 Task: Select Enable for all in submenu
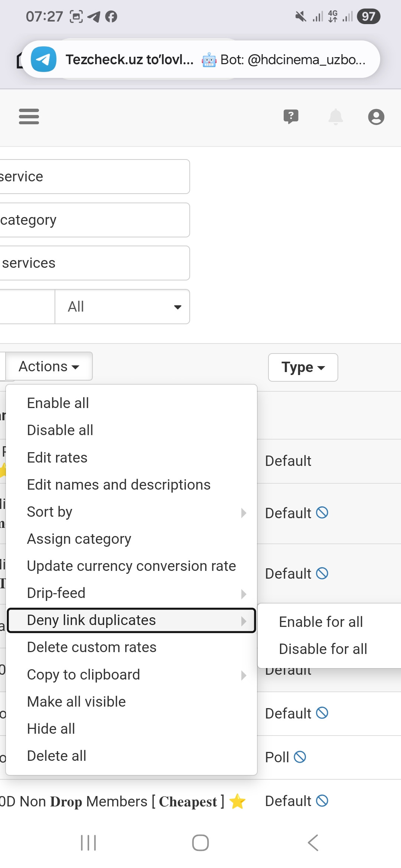tap(329, 622)
